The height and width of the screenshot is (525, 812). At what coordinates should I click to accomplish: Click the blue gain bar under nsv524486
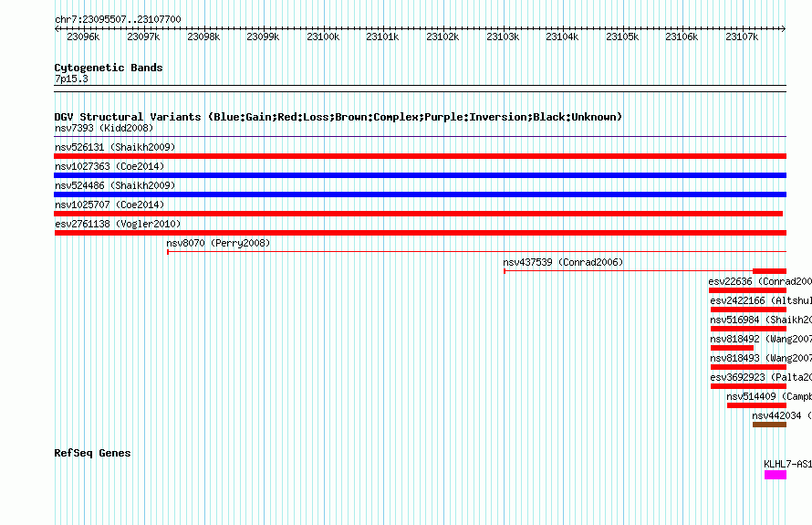(420, 194)
